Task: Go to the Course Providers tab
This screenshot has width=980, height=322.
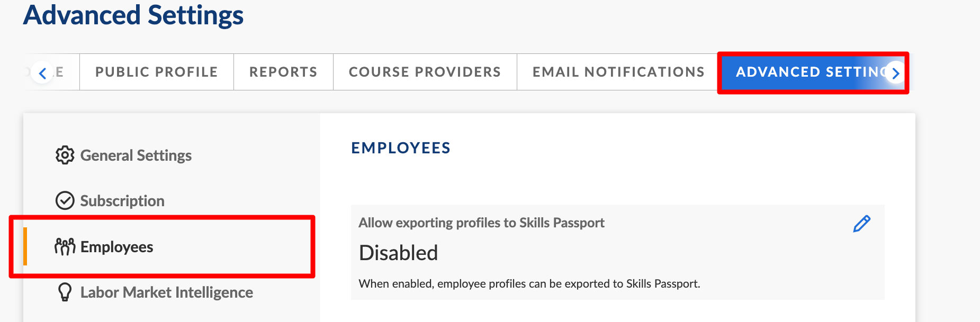Action: coord(425,72)
